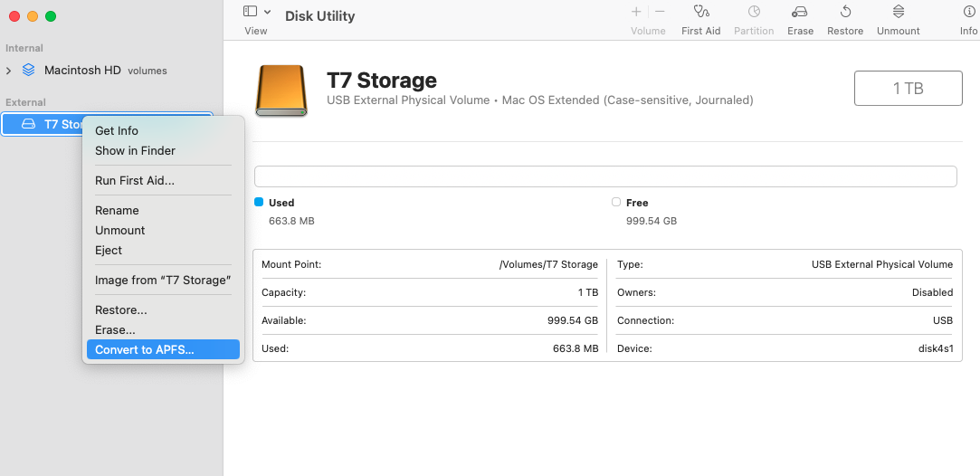Image resolution: width=980 pixels, height=476 pixels.
Task: Click the Owners Disabled value
Action: 932,292
